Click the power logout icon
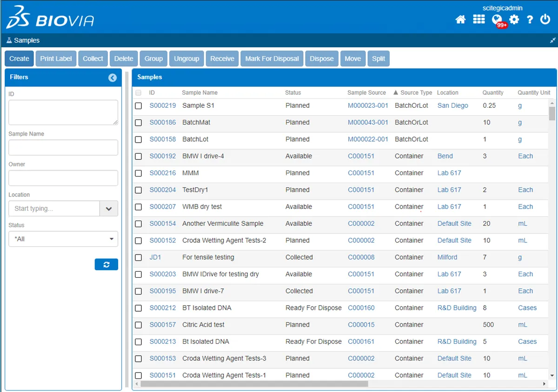This screenshot has height=392, width=558. point(545,20)
